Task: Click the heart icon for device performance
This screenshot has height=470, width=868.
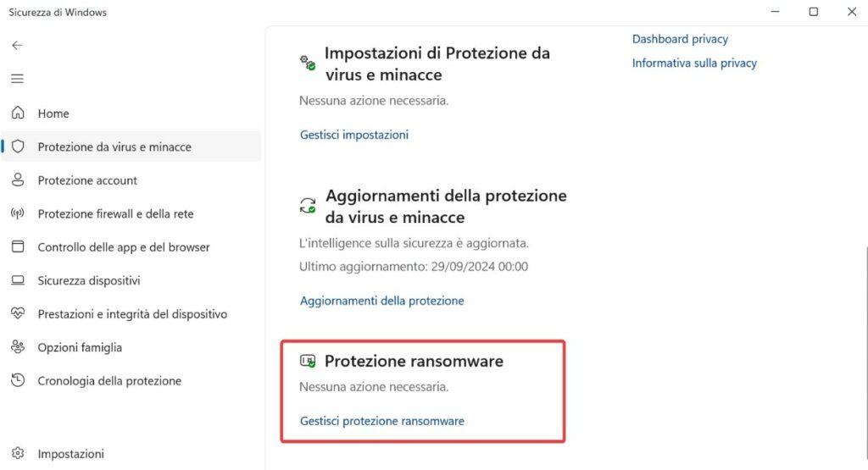Action: coord(18,313)
